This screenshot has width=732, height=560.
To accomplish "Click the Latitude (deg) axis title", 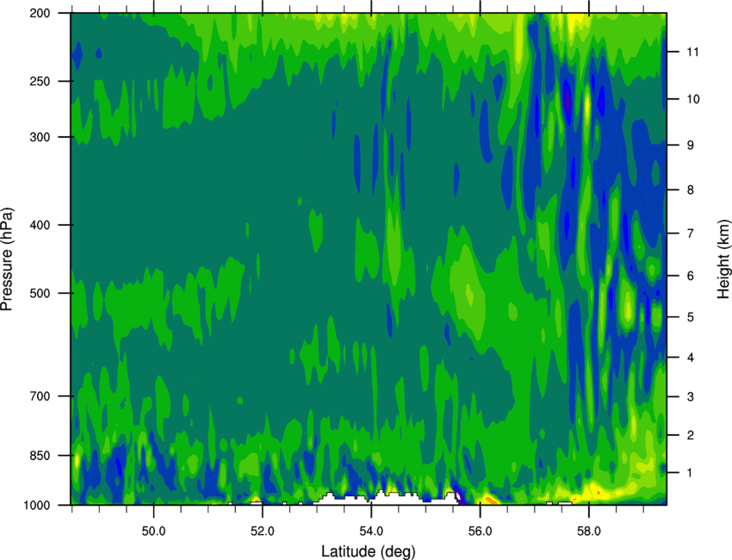I will 368,551.
